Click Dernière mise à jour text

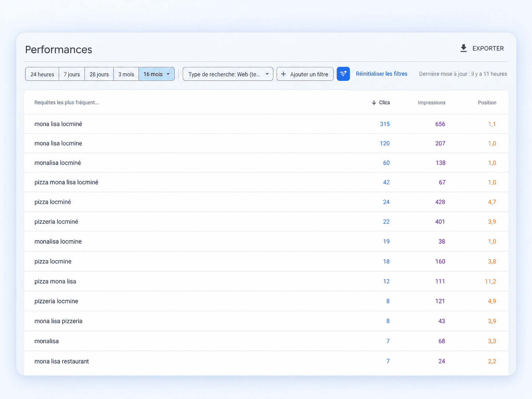(463, 74)
